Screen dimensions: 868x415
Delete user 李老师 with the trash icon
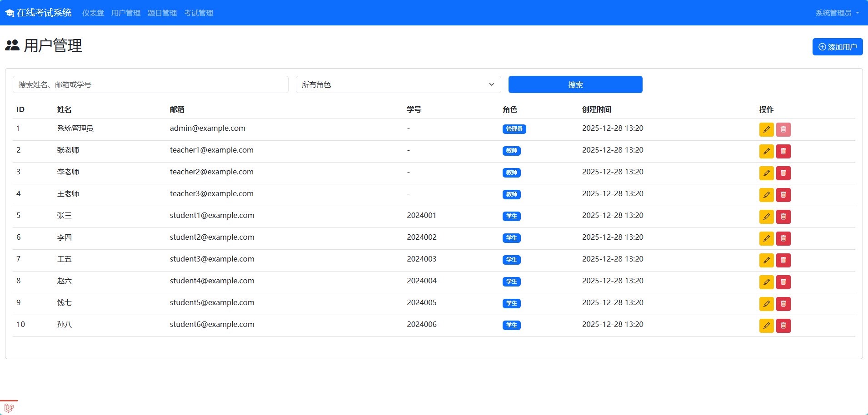(x=783, y=173)
